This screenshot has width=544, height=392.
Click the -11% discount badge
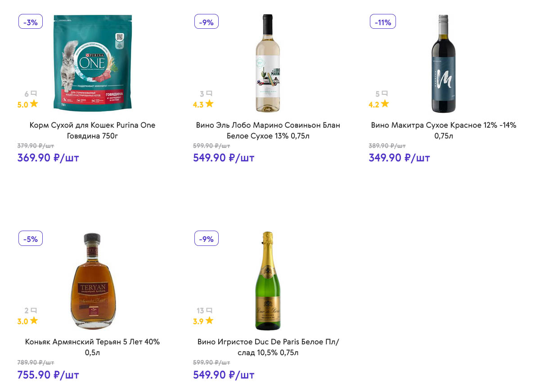pyautogui.click(x=382, y=22)
